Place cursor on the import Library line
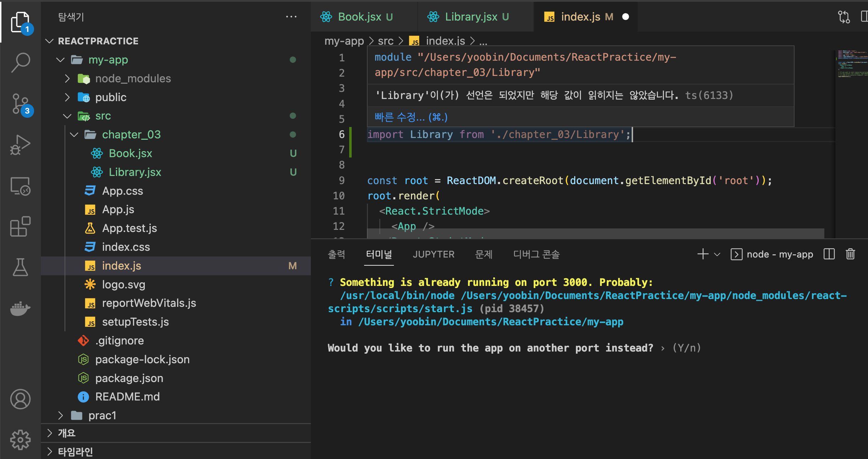The image size is (868, 459). 499,134
